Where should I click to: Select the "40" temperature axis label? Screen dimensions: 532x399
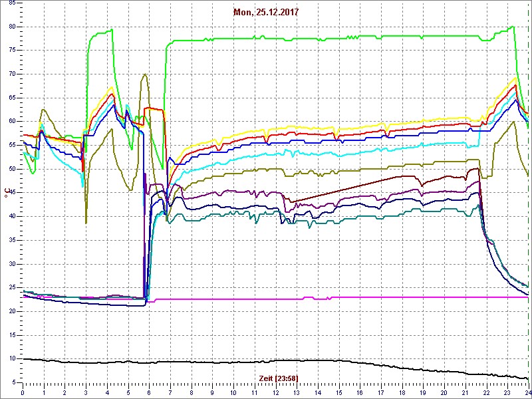click(x=11, y=217)
